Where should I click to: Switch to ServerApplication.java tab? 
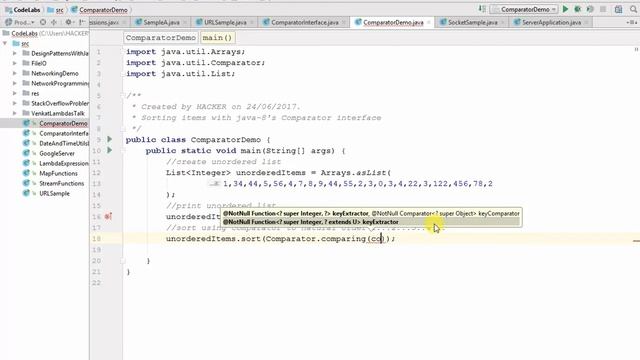[x=551, y=22]
